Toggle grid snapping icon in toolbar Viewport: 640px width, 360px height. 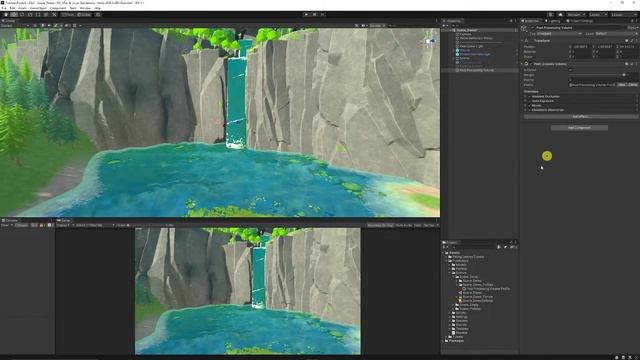98,15
